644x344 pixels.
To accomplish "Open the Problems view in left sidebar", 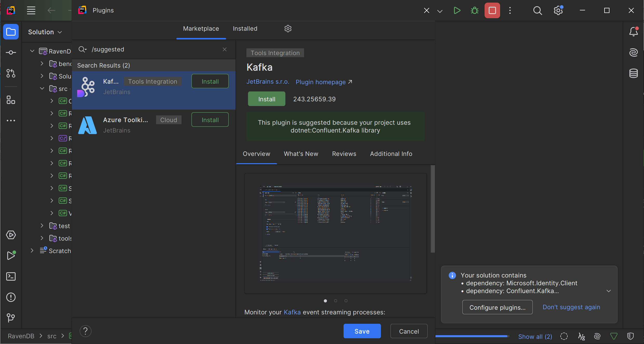I will coord(11,297).
